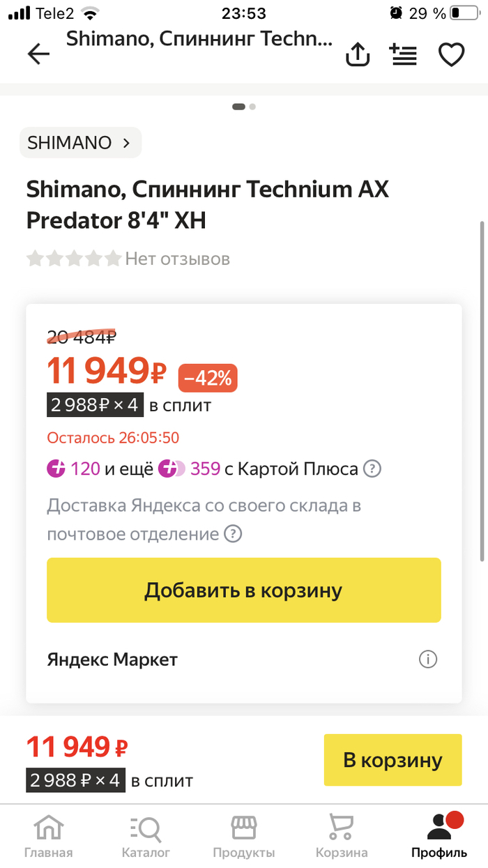Screen dimensions: 488x868
Task: Open the Каталог tab
Action: pos(146,835)
